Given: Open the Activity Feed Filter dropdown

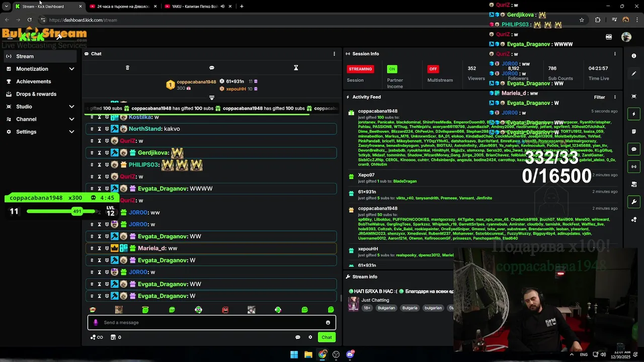Looking at the screenshot, I should [599, 97].
